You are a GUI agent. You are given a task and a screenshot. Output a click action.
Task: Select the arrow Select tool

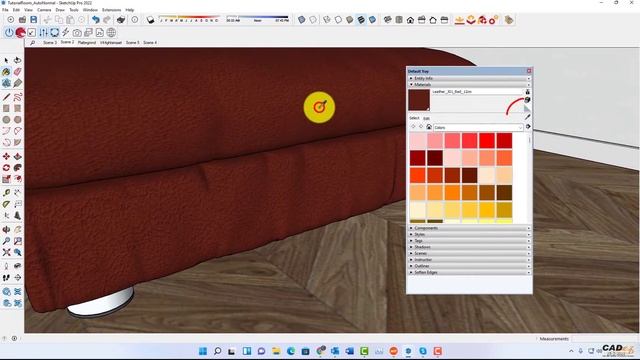click(6, 60)
